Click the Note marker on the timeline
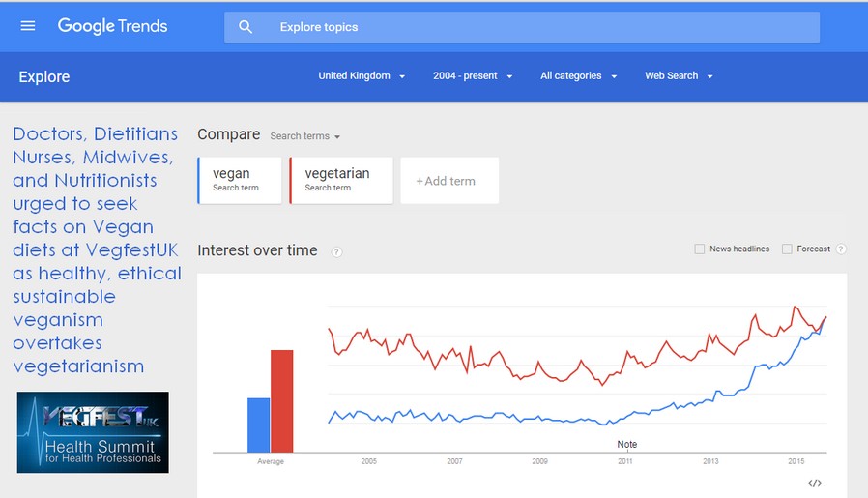 tap(626, 444)
